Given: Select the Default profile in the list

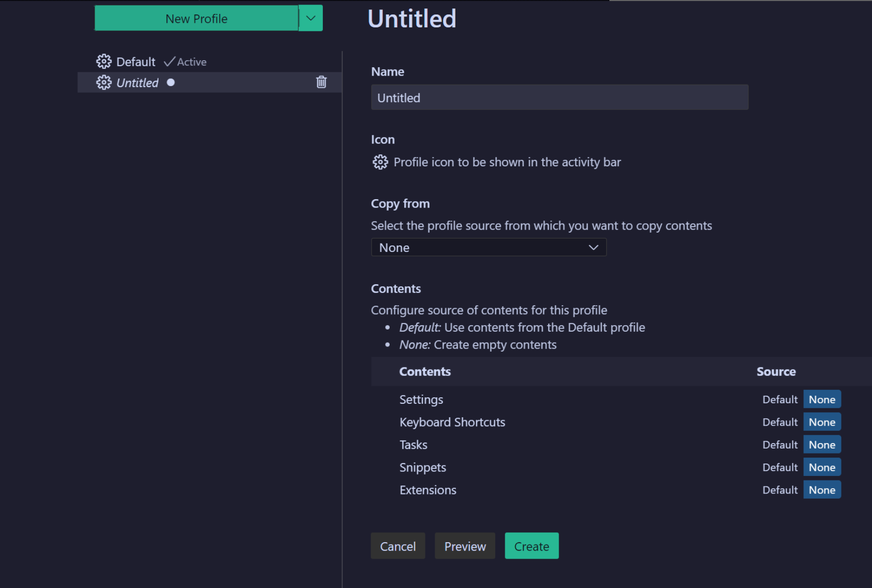Looking at the screenshot, I should [136, 62].
